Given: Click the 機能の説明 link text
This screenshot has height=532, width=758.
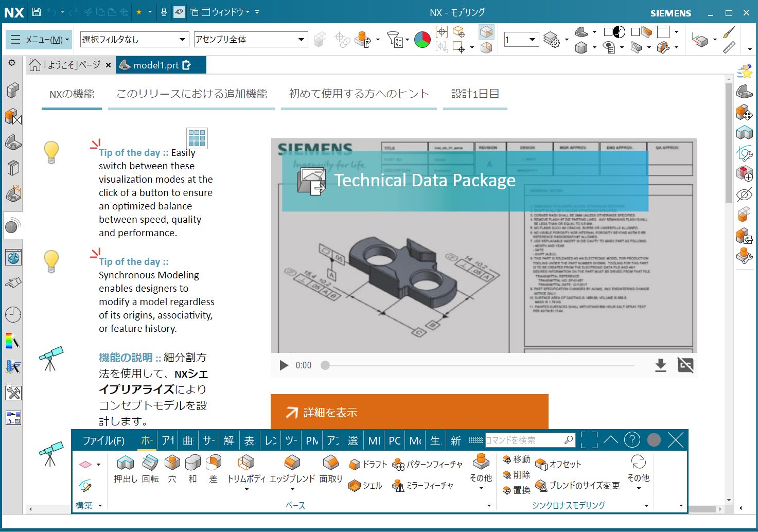Looking at the screenshot, I should coord(126,357).
